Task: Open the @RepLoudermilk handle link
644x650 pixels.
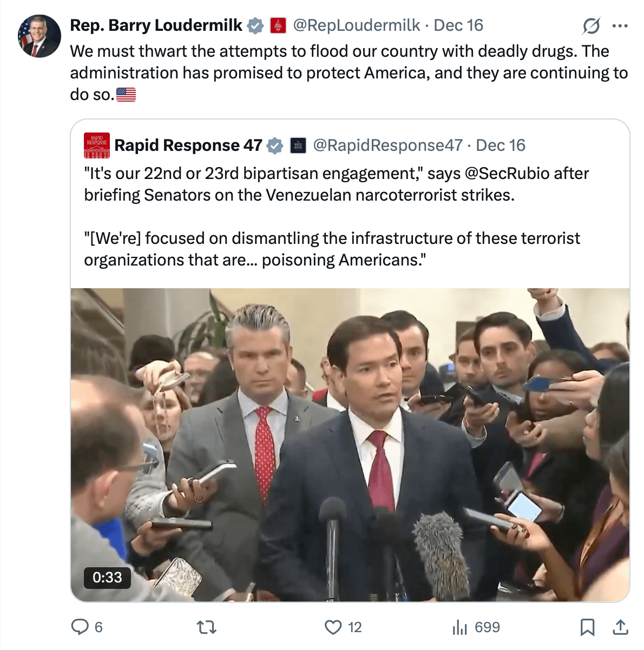Action: (356, 25)
